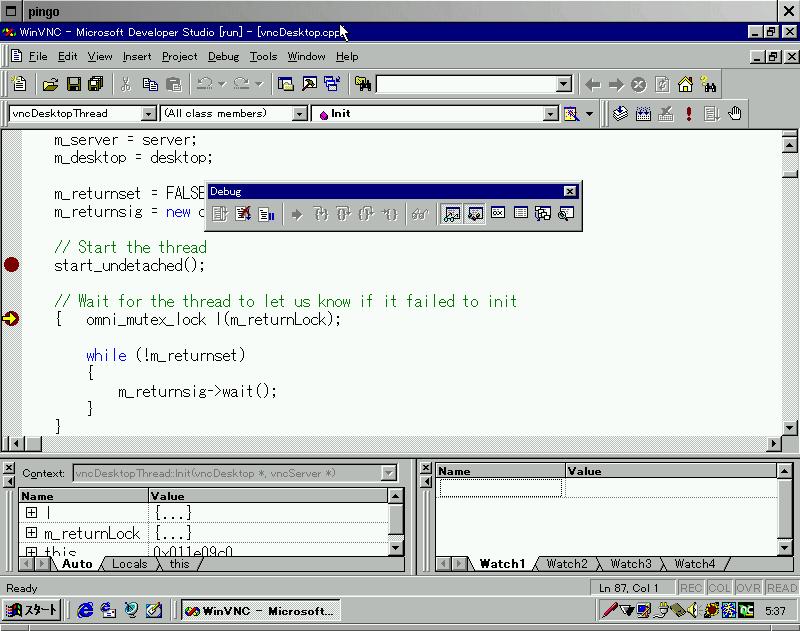
Task: Switch to the Watch2 tab
Action: point(567,564)
